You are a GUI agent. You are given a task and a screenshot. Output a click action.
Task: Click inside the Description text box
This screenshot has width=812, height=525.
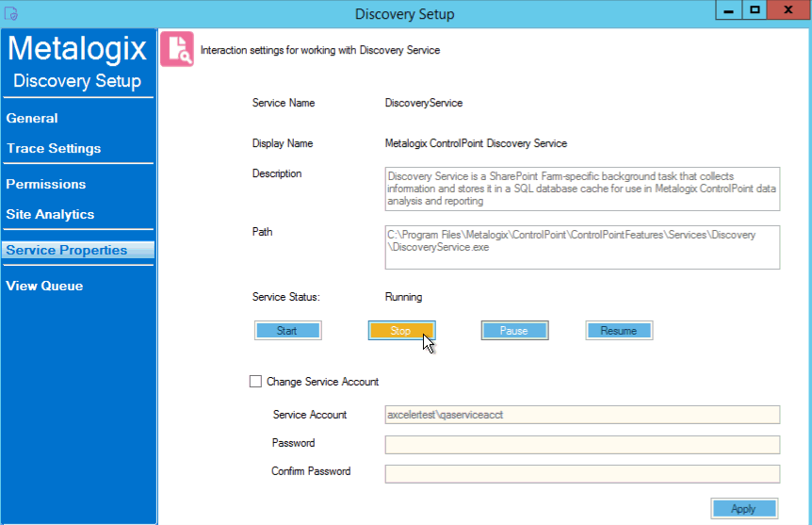(x=582, y=189)
